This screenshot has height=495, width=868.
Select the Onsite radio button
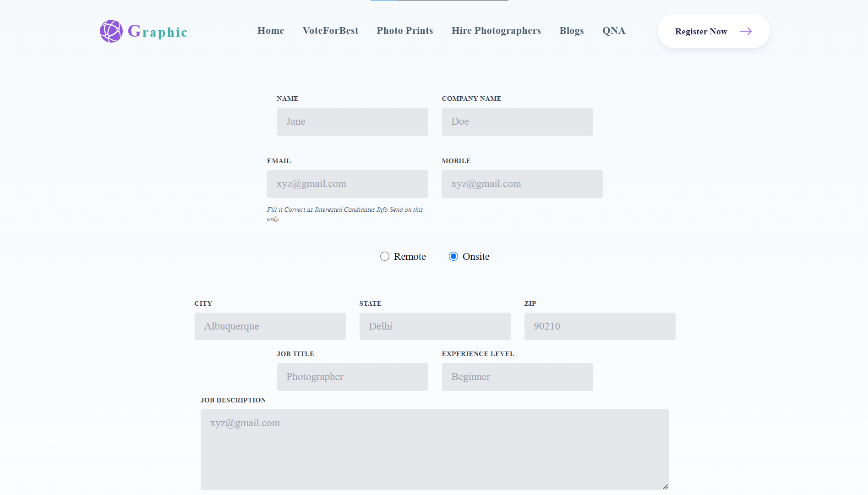(453, 256)
